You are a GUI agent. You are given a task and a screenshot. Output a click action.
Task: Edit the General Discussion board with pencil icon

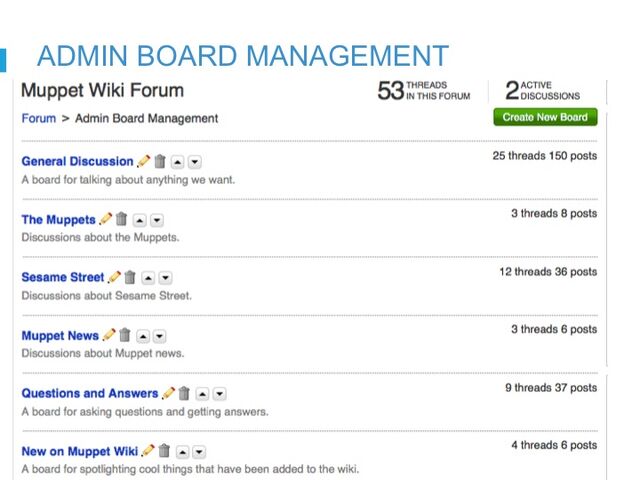coord(143,161)
